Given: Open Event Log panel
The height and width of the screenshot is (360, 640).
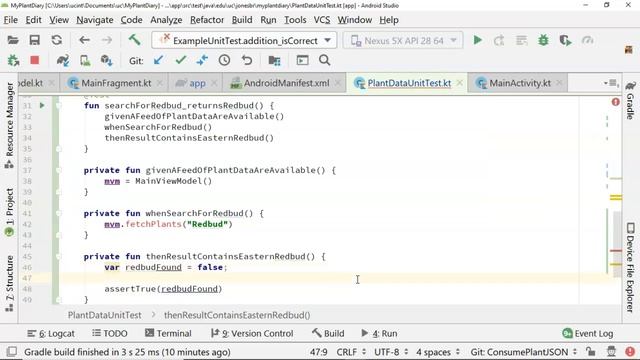Looking at the screenshot, I should pos(588,333).
